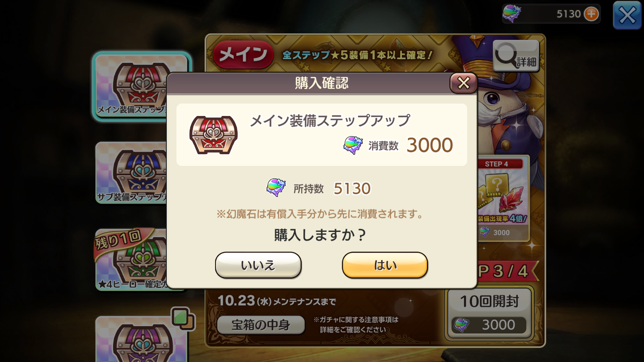644x362 pixels.
Task: Click the gem currency icon in top bar
Action: (x=511, y=14)
